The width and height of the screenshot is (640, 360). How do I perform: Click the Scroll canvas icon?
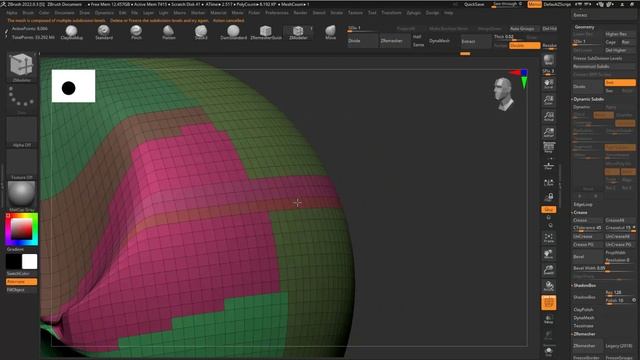549,84
